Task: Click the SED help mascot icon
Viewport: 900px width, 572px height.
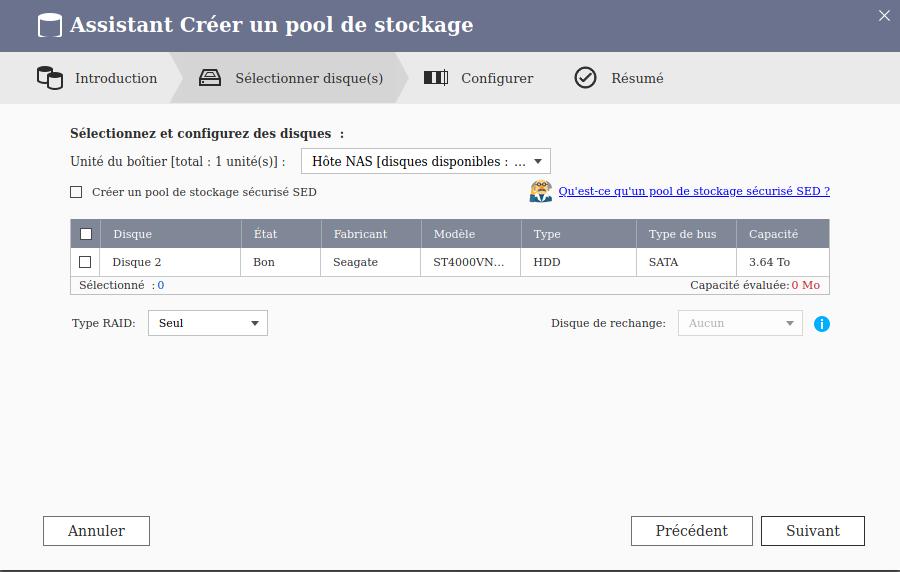Action: pyautogui.click(x=541, y=191)
